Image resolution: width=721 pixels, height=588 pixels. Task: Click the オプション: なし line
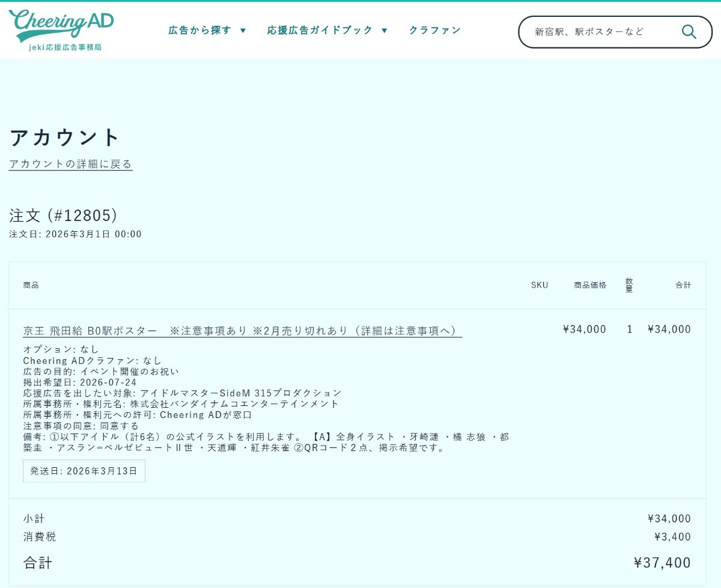coord(61,349)
